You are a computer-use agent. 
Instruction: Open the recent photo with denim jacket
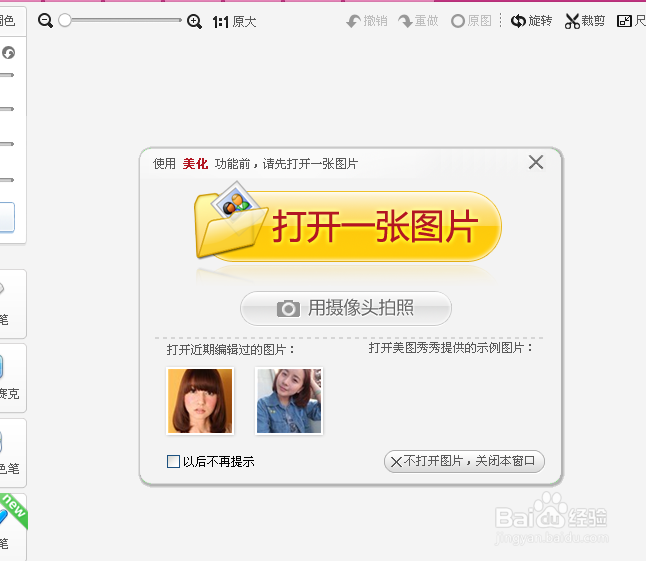coord(289,401)
